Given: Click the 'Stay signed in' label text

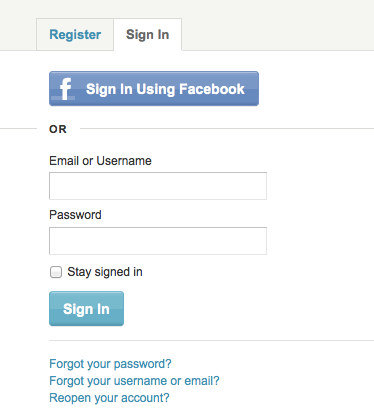Looking at the screenshot, I should click(x=105, y=272).
